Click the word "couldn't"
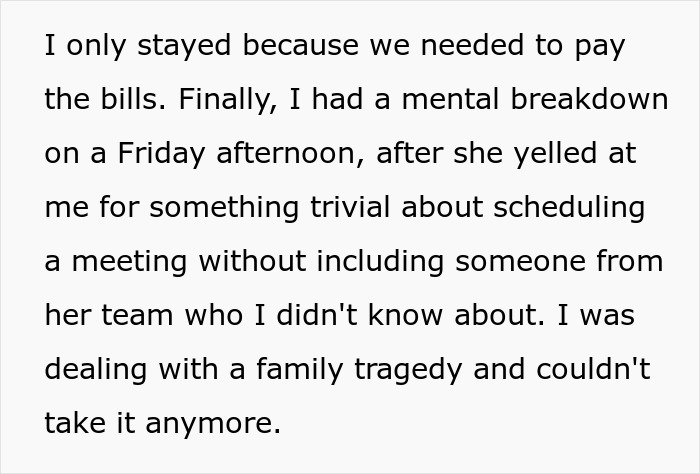This screenshot has height=474, width=700. [593, 369]
